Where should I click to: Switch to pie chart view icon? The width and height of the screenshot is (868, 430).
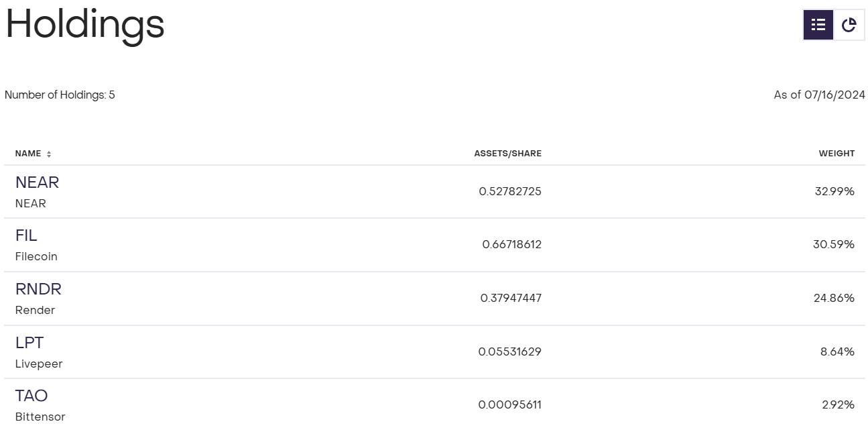point(849,25)
